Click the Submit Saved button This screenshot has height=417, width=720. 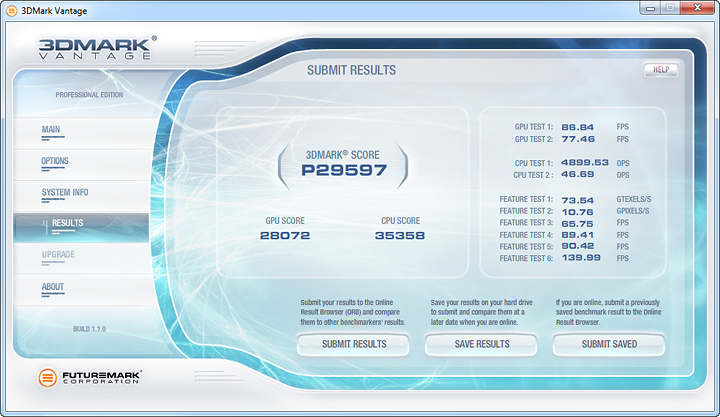click(x=609, y=344)
